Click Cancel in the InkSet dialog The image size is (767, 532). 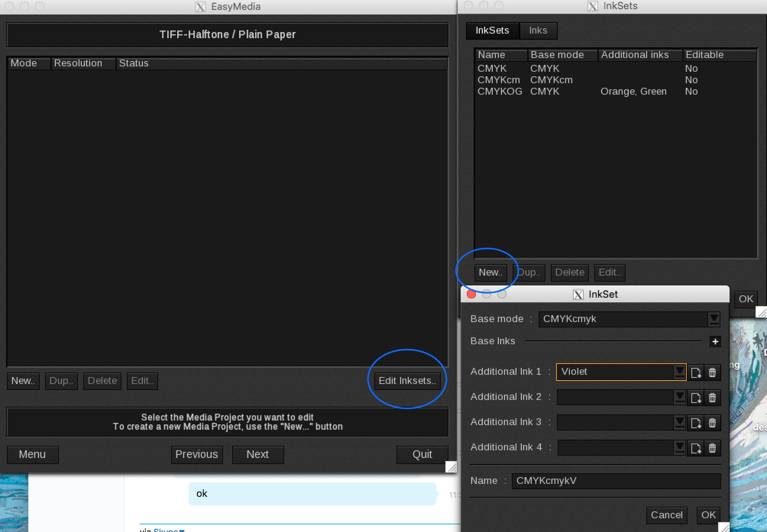pos(667,515)
